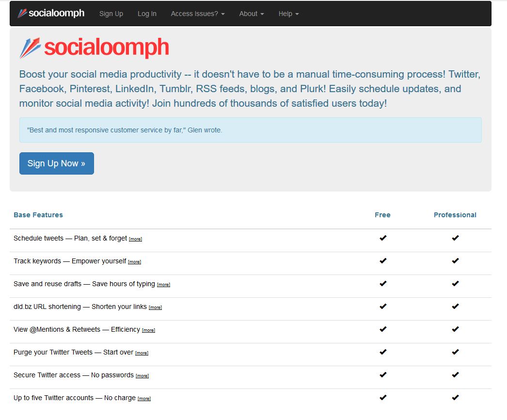Image resolution: width=507 pixels, height=420 pixels.
Task: Click Professional checkmark for Purge your Twitter Tweets
Action: pyautogui.click(x=455, y=352)
